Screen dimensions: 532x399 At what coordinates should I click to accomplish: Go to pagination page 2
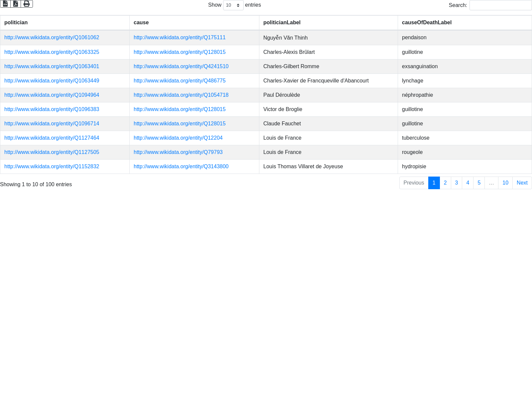[x=445, y=183]
